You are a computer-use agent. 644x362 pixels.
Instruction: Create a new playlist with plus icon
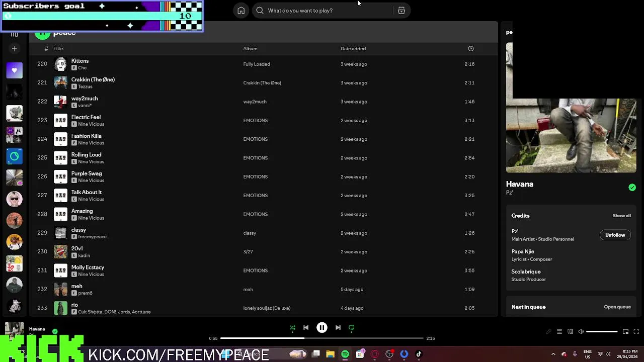click(14, 49)
